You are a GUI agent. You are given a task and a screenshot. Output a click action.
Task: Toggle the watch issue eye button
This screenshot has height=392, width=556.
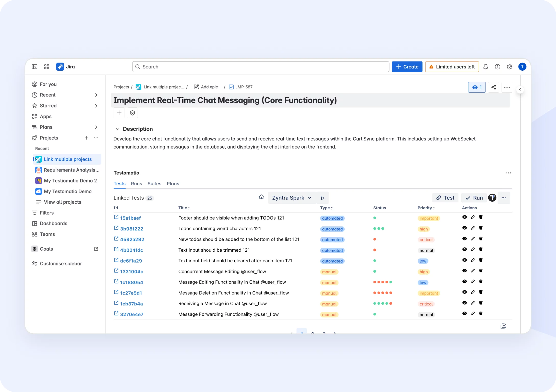(x=477, y=87)
